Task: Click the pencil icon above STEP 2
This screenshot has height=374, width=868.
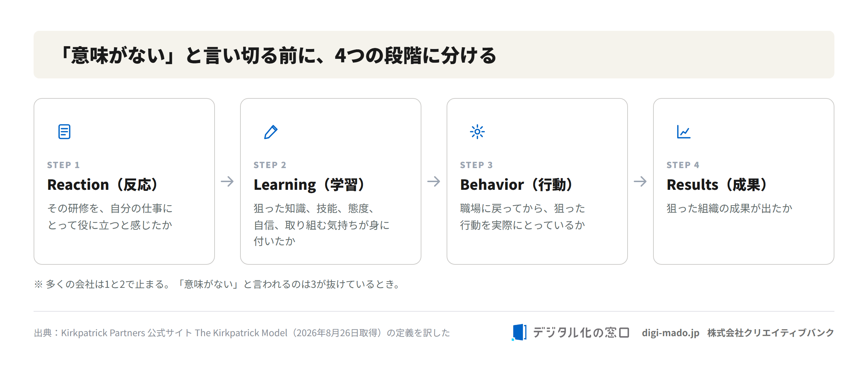Action: point(271,132)
